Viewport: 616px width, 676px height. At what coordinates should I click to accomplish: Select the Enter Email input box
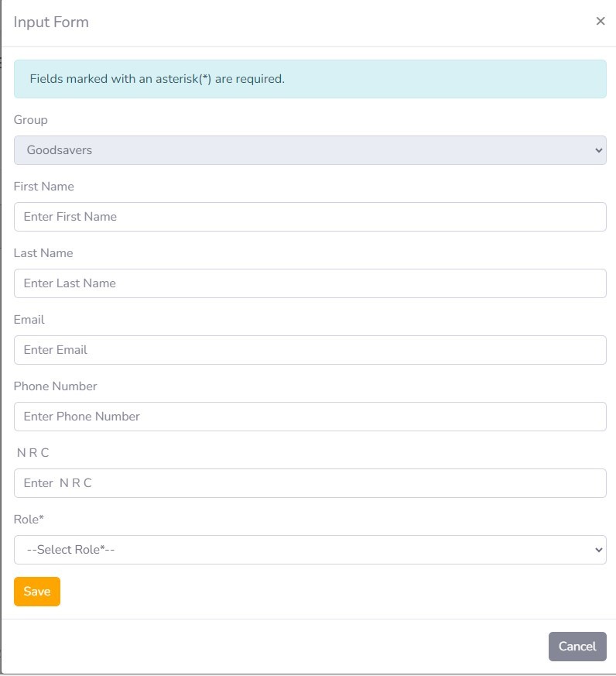click(x=310, y=350)
